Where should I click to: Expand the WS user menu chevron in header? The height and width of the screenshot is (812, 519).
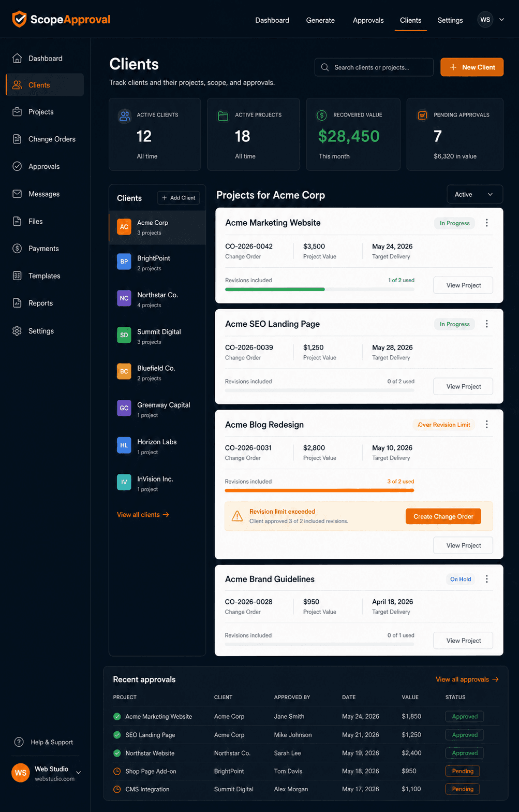(x=502, y=20)
